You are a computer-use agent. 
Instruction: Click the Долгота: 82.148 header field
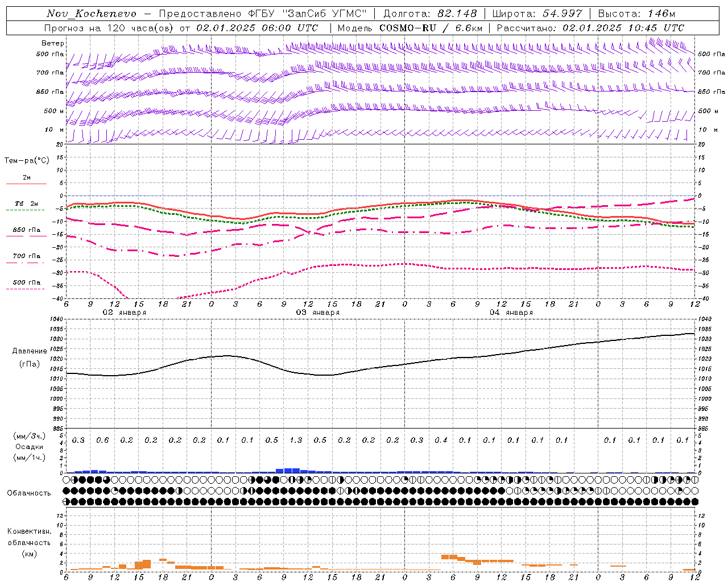pyautogui.click(x=431, y=14)
